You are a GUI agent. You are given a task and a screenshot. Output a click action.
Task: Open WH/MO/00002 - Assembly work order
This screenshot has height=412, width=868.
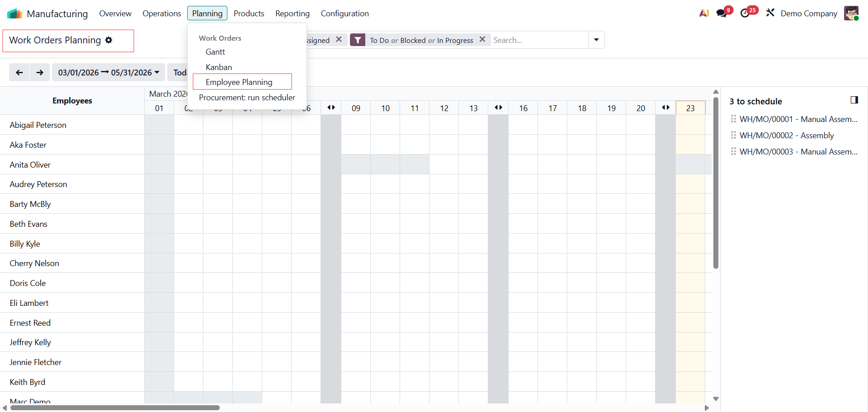[x=786, y=136]
